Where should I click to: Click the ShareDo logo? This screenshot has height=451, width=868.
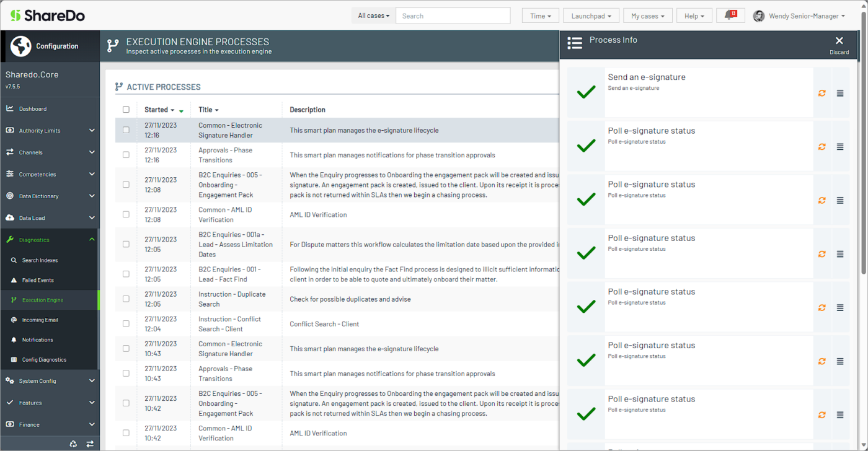point(48,15)
